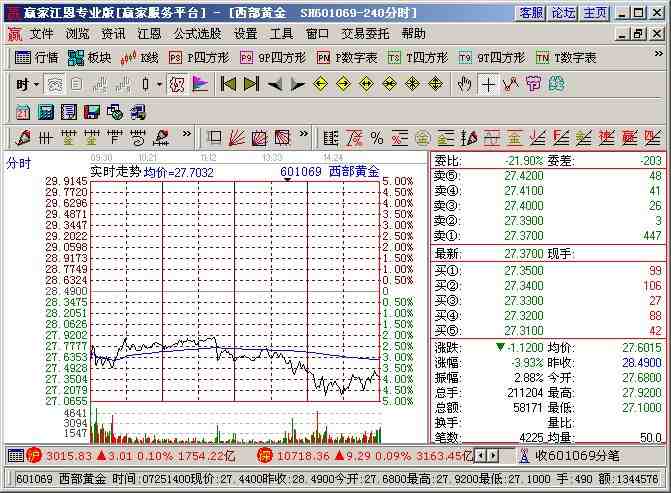The height and width of the screenshot is (493, 671).
Task: Click the flag chart icon
Action: [x=200, y=84]
